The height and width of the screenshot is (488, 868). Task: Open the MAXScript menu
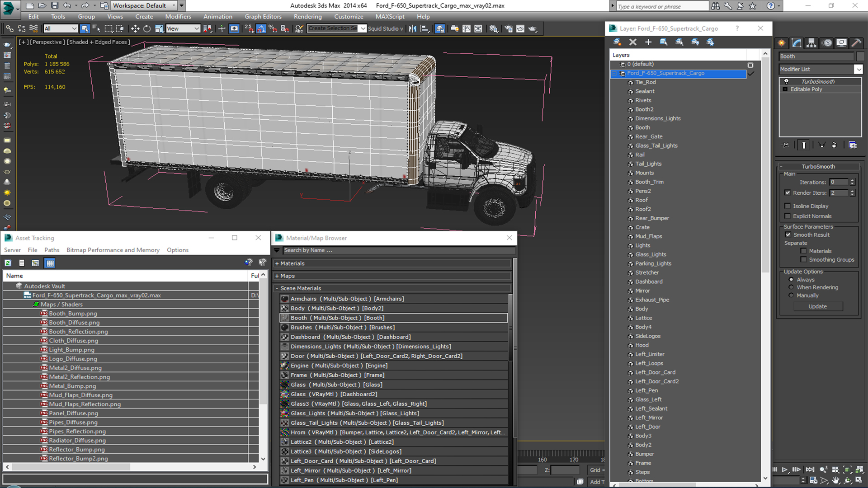click(390, 17)
